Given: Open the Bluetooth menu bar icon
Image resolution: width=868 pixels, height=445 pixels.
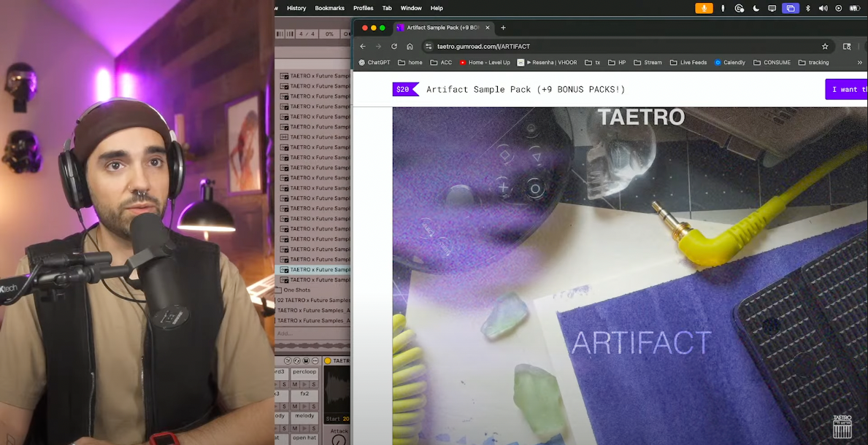Looking at the screenshot, I should point(807,8).
